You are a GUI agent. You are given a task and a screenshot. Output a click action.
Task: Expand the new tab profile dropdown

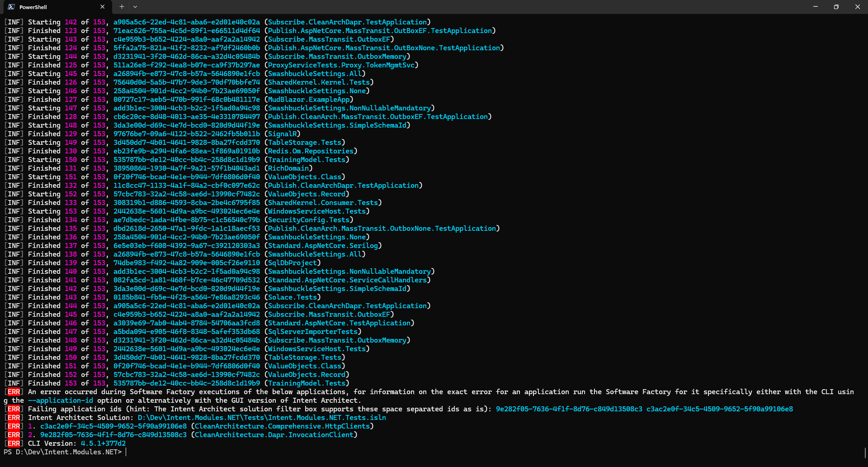pyautogui.click(x=135, y=7)
